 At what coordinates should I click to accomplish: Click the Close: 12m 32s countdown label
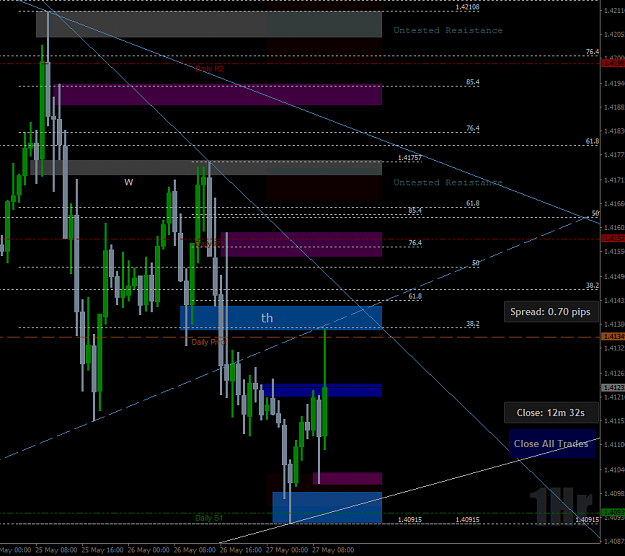550,413
